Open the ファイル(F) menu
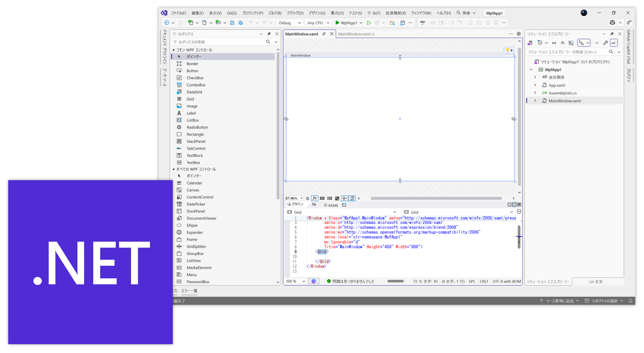Image resolution: width=644 pixels, height=353 pixels. click(179, 13)
